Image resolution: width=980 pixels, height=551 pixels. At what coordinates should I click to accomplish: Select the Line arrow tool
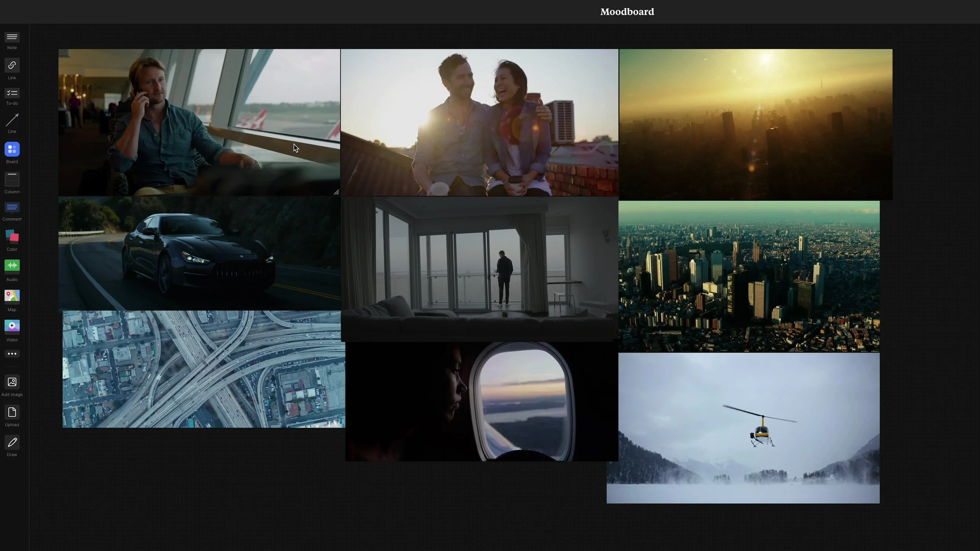(x=12, y=120)
